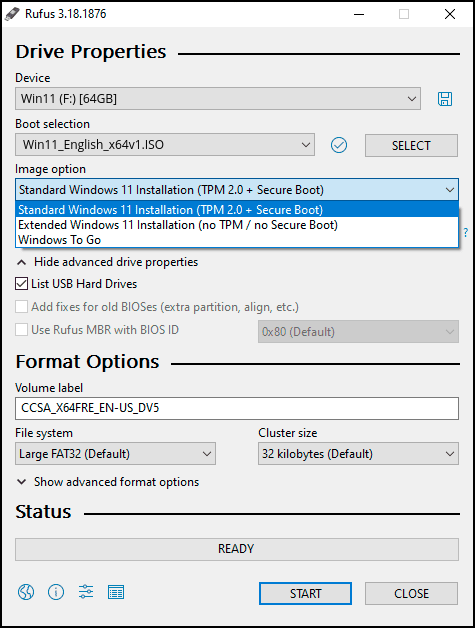
Task: Select Windows To Go option
Action: 237,240
